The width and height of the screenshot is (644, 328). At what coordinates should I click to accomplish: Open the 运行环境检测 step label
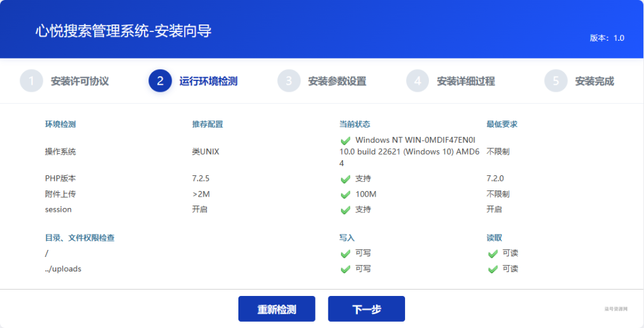point(208,81)
